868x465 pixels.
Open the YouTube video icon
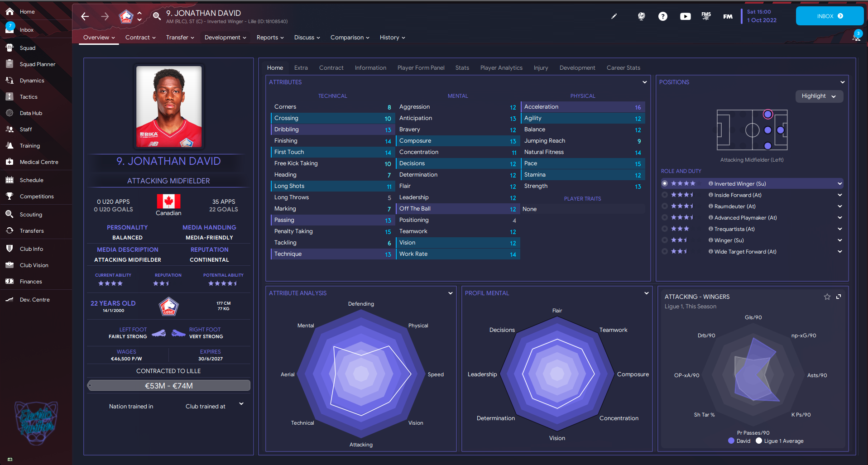pyautogui.click(x=685, y=16)
